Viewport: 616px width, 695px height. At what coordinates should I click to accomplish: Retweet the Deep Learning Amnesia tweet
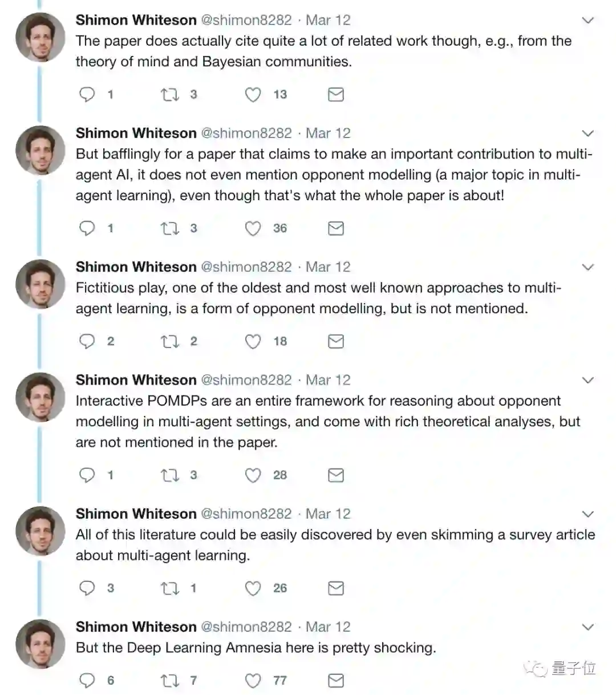pos(169,680)
